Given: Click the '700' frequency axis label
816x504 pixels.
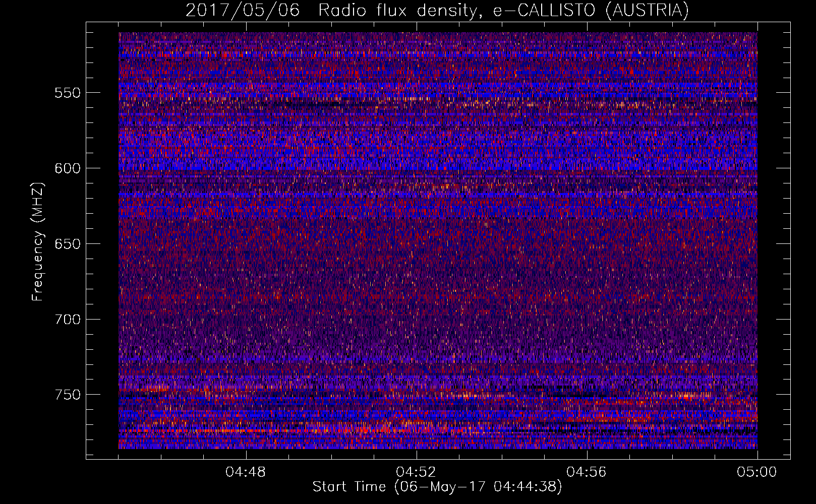Looking at the screenshot, I should [68, 320].
